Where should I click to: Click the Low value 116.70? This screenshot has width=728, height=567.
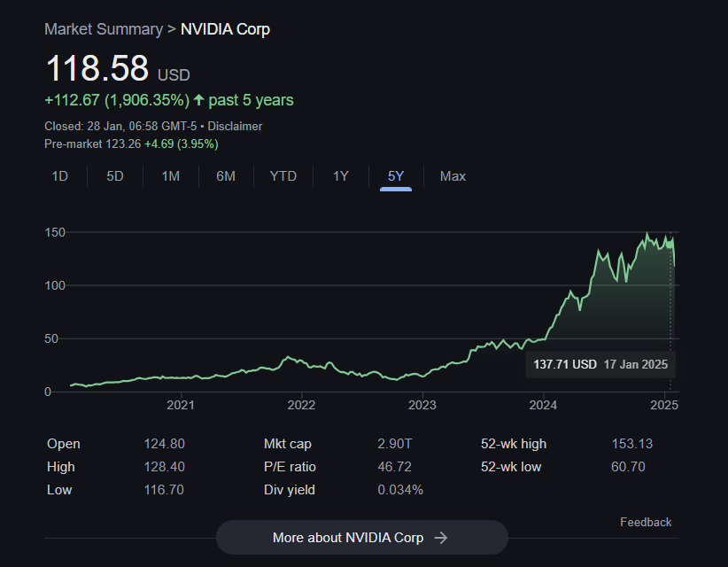164,490
